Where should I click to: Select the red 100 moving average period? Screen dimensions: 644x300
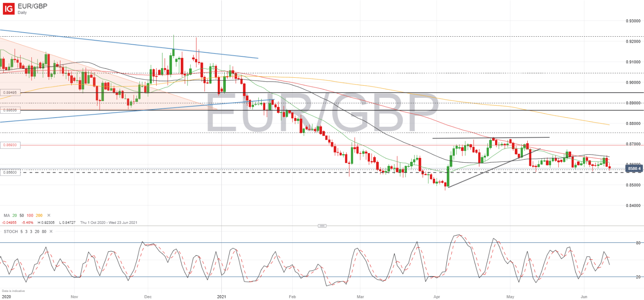30,215
